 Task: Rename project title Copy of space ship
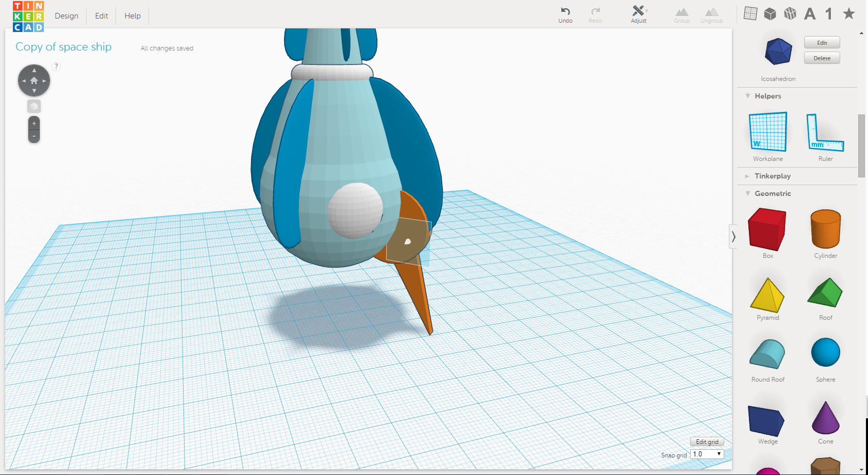pos(63,47)
